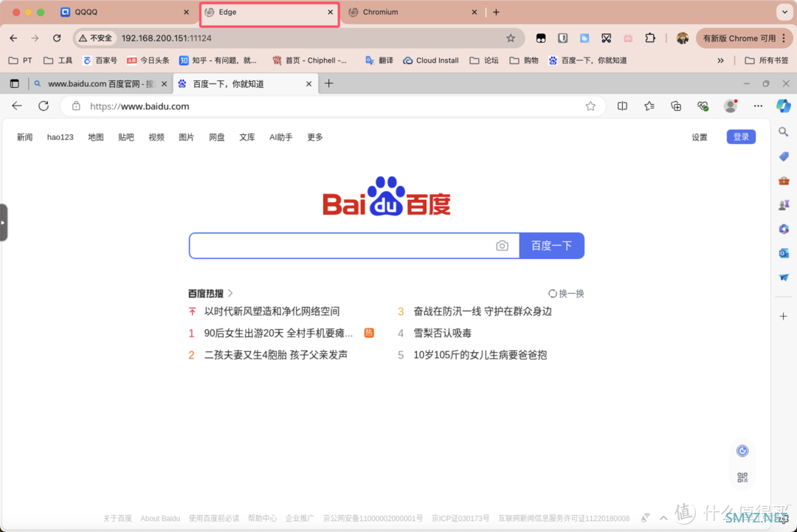Click the Baidu QR code icon
Screen dimensions: 797x532
pyautogui.click(x=742, y=477)
